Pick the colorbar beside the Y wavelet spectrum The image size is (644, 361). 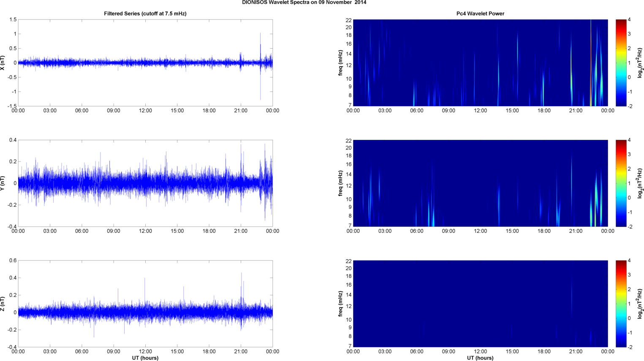click(x=621, y=183)
